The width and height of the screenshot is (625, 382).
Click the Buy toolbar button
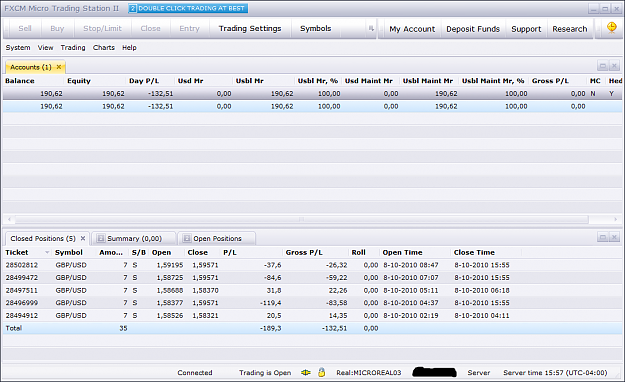[x=57, y=28]
